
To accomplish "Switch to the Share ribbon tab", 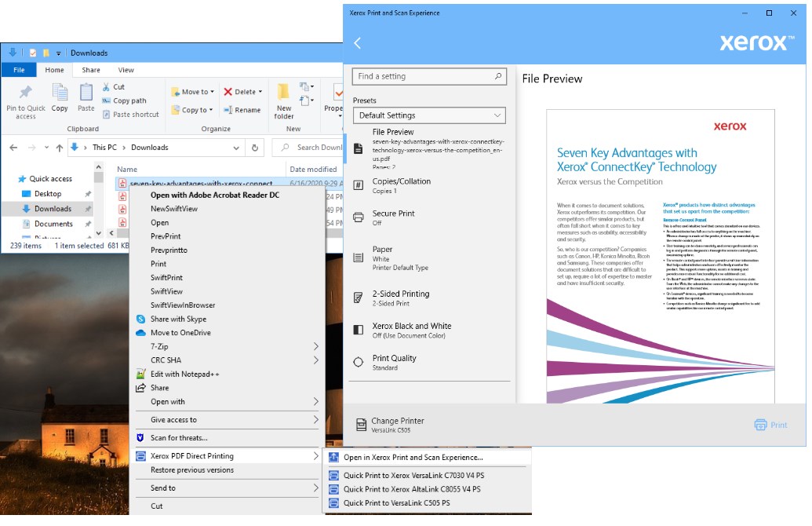I will pos(93,70).
